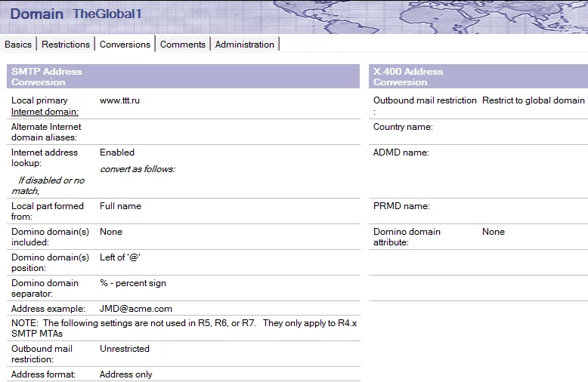
Task: Open the Restrictions tab
Action: coord(66,45)
